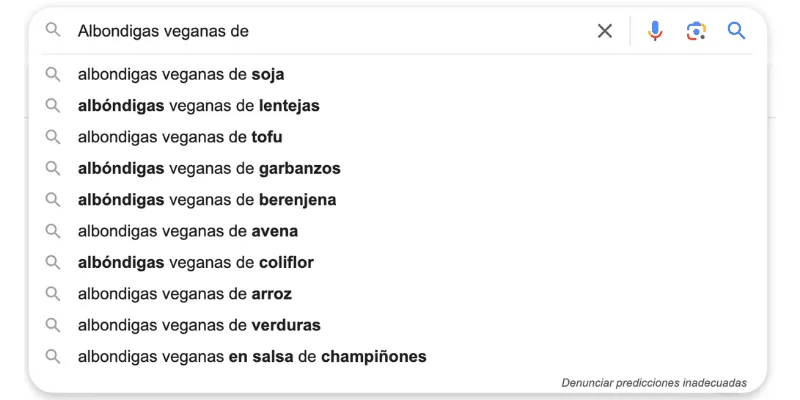
Task: Open Google Lens image search icon
Action: coord(696,31)
